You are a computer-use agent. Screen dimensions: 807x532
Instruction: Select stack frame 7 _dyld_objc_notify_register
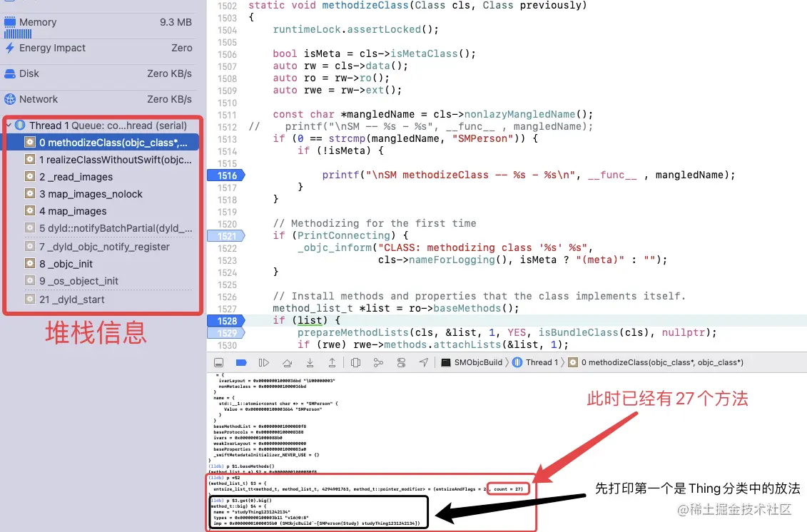pyautogui.click(x=103, y=247)
